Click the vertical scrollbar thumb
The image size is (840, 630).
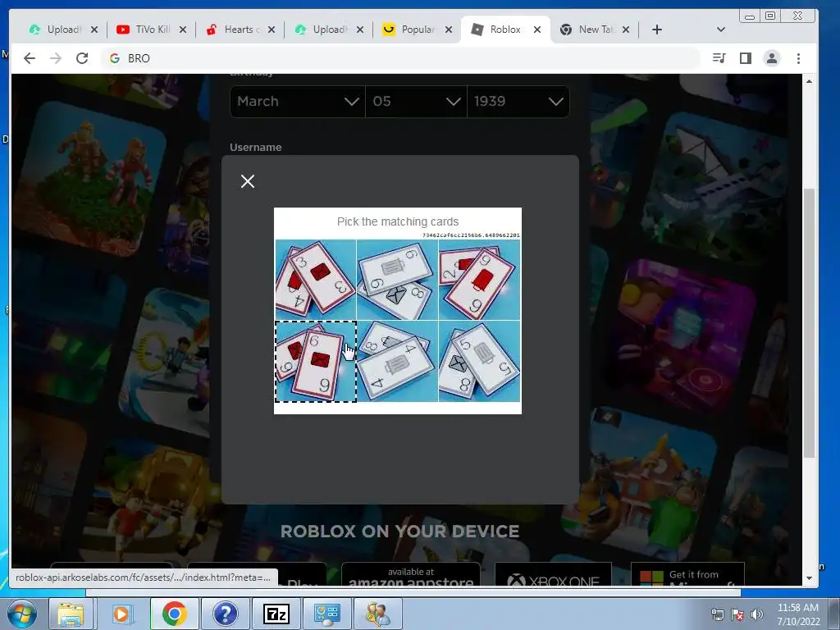809,322
